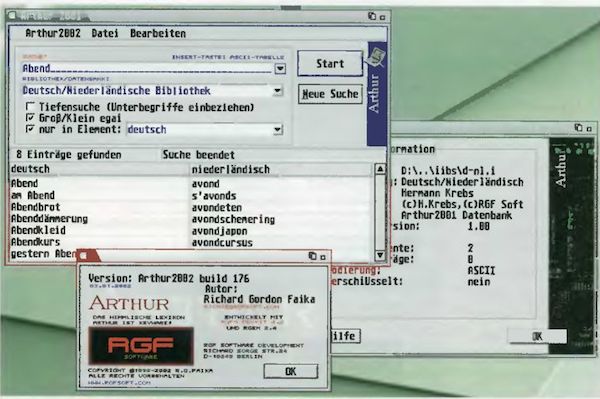Open the search term Abend dropdown

(280, 68)
